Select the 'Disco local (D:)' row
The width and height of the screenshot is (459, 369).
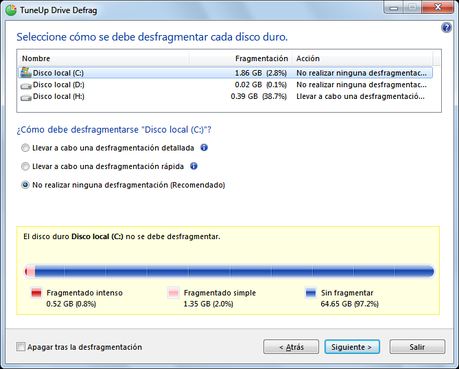click(225, 85)
